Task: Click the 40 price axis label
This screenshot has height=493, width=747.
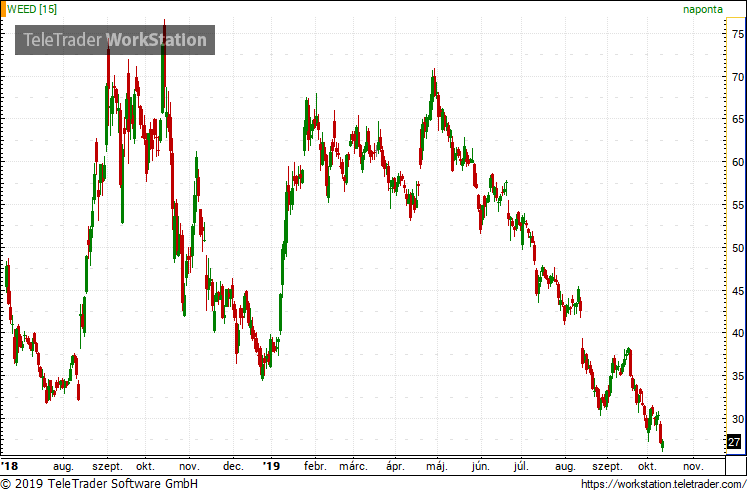Action: (x=738, y=333)
